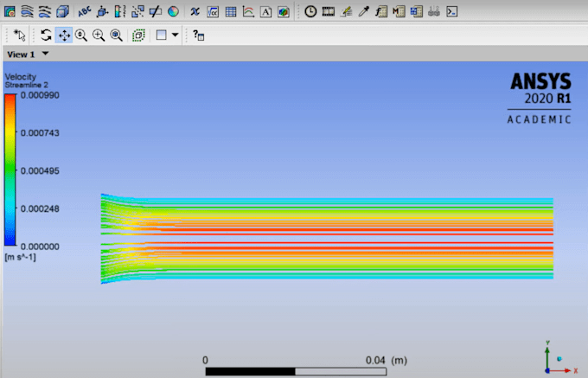The image size is (588, 378).
Task: Switch to the Rotate view tool
Action: [46, 35]
